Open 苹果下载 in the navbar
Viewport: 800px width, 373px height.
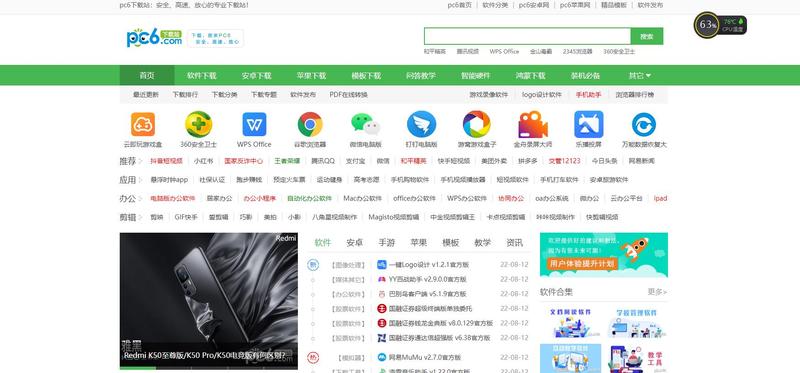tap(311, 76)
